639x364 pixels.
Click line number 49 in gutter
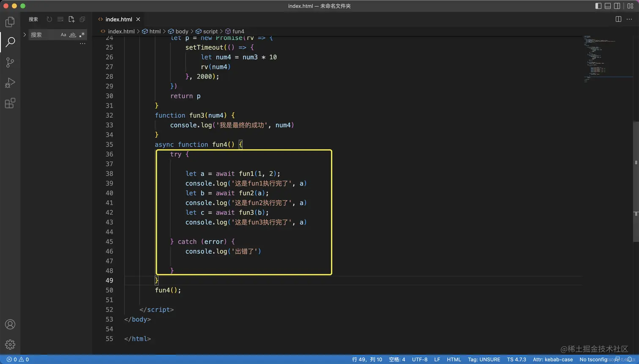tap(109, 280)
